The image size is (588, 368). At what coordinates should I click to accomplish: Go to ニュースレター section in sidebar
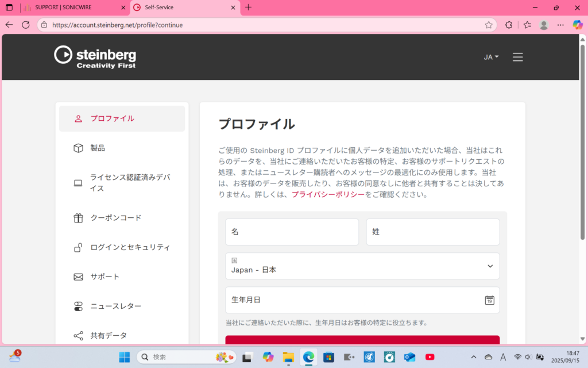[x=115, y=306]
